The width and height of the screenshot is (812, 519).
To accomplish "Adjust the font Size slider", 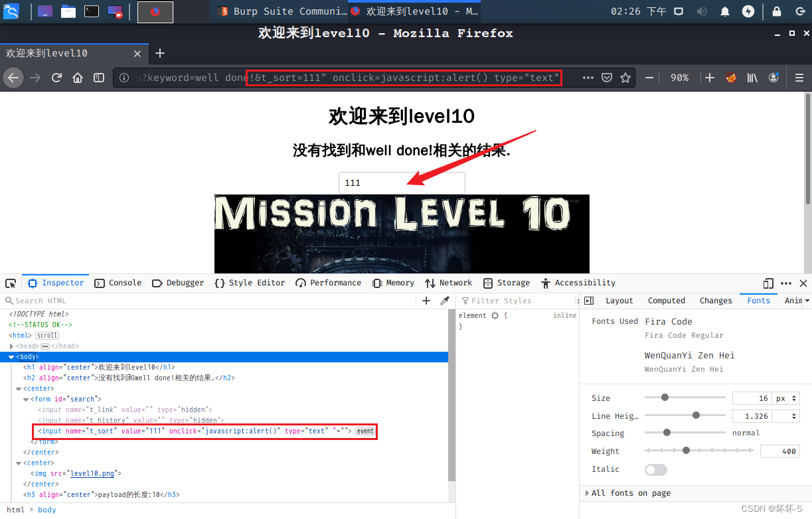I will (685, 398).
